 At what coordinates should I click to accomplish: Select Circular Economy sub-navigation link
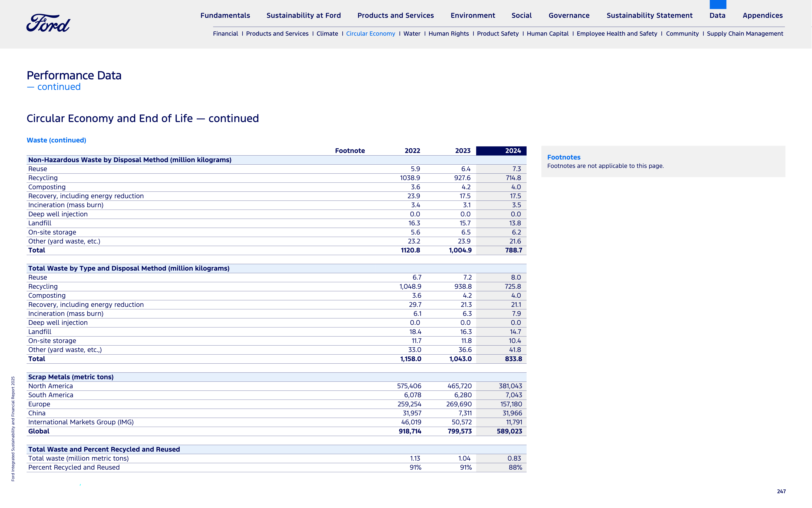(371, 34)
